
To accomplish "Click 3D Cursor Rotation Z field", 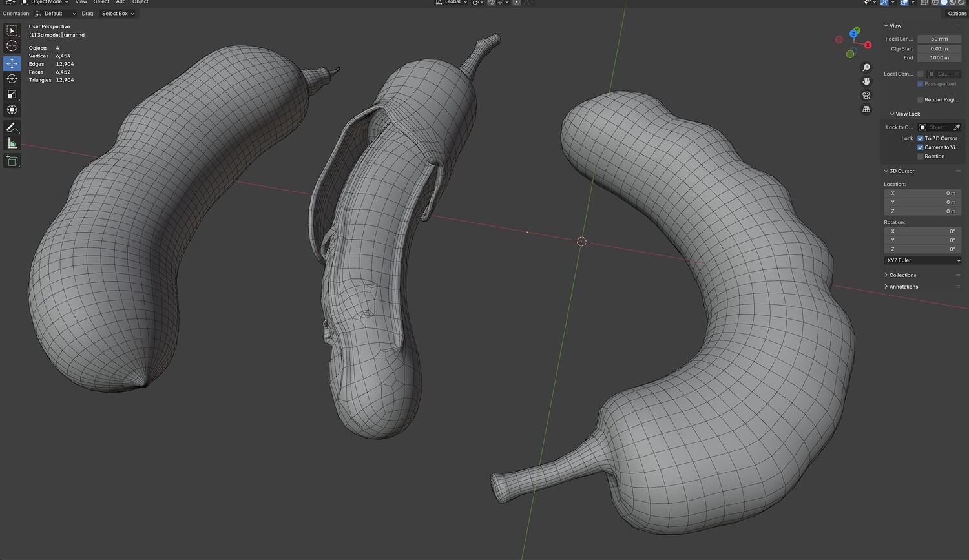I will (x=922, y=249).
